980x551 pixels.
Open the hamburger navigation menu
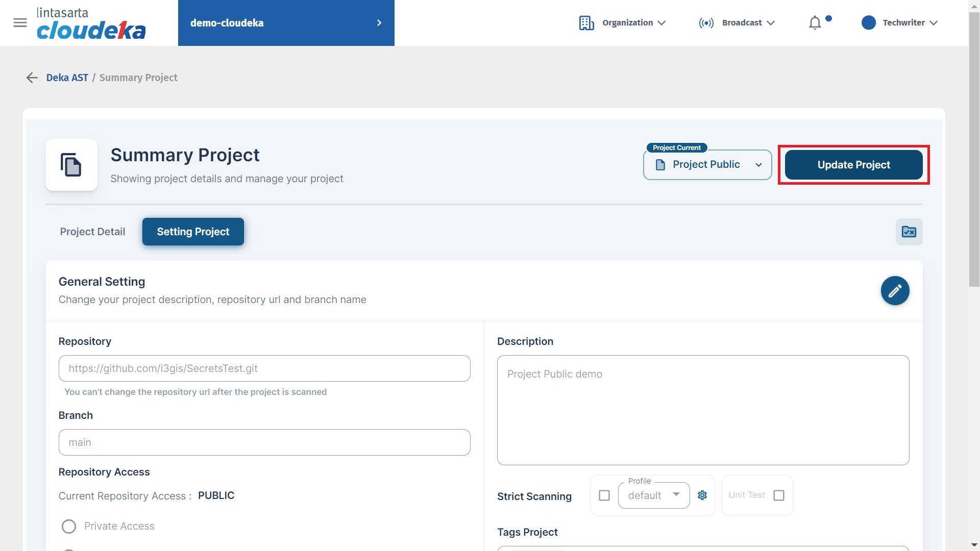tap(20, 22)
